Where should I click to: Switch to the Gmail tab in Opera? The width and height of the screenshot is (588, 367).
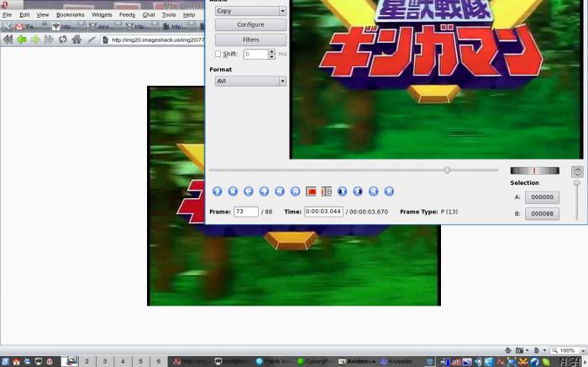click(x=31, y=26)
